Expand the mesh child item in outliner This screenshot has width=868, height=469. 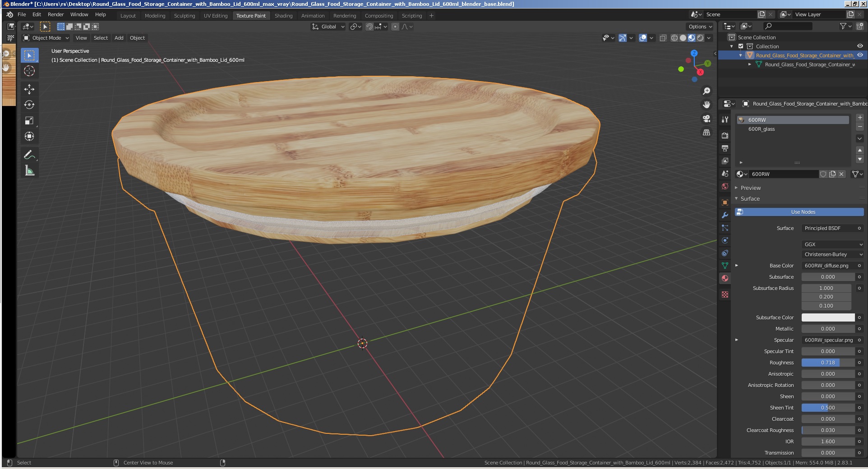[750, 64]
